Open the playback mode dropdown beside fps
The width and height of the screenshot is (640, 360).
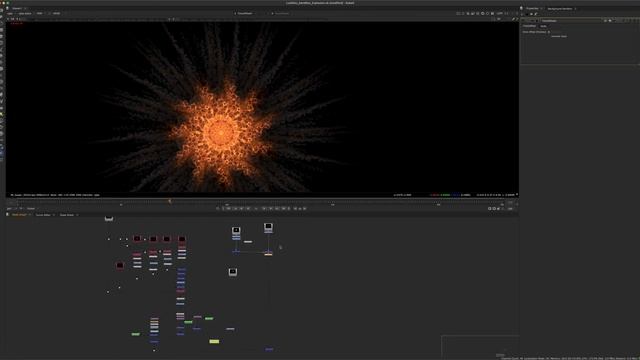(32, 209)
